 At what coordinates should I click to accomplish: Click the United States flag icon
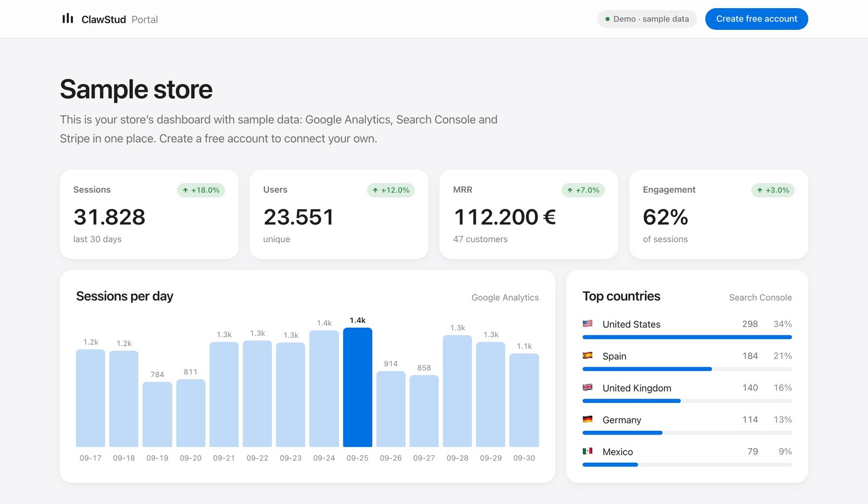pos(588,324)
